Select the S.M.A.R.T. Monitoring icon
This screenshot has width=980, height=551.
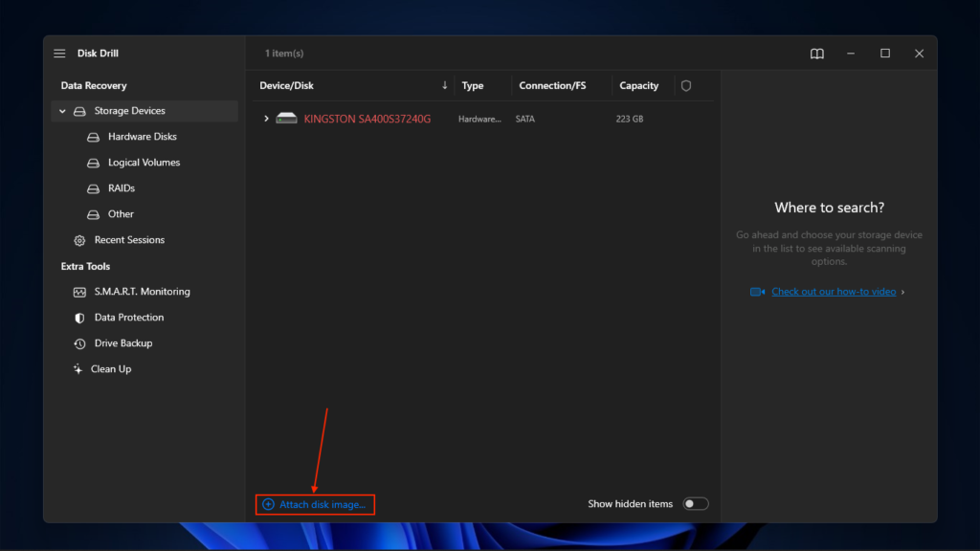click(x=78, y=291)
